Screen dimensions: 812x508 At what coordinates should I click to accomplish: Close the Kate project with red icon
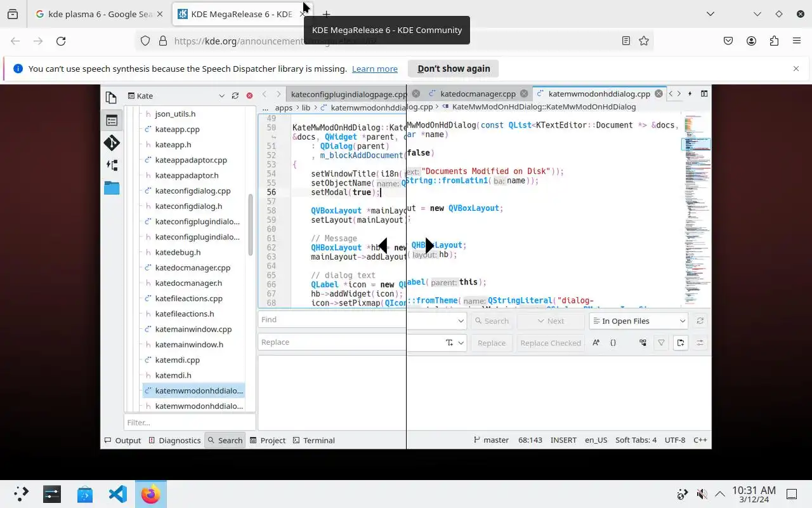coord(249,96)
